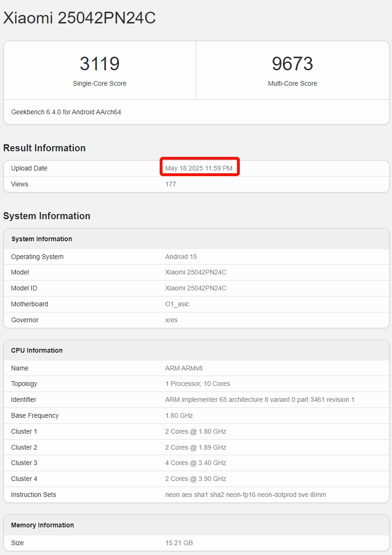Select 4 Cores @ 3.40 GHz value
Screen dimensions: 392x555
pyautogui.click(x=196, y=463)
